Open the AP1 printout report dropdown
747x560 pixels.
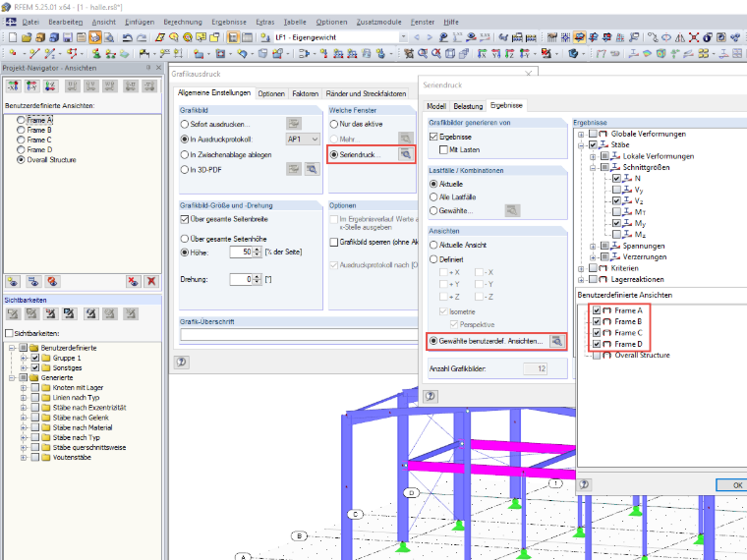pyautogui.click(x=315, y=140)
